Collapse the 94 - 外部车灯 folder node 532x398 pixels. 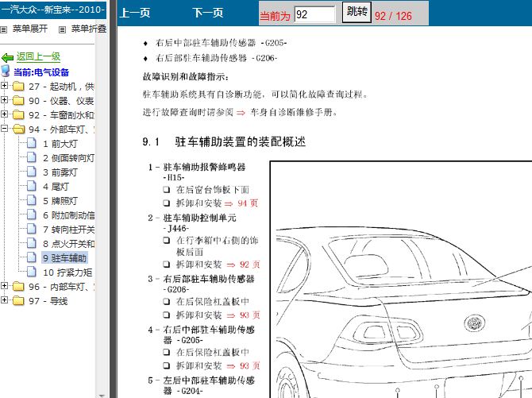click(4, 129)
